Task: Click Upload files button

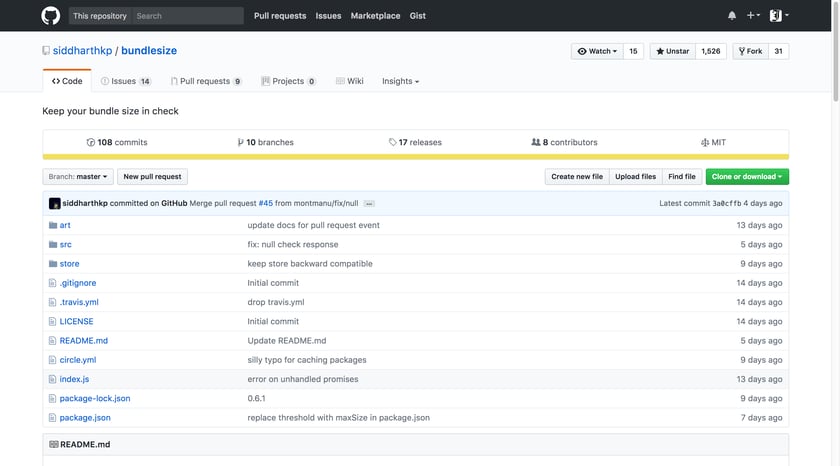Action: point(635,177)
